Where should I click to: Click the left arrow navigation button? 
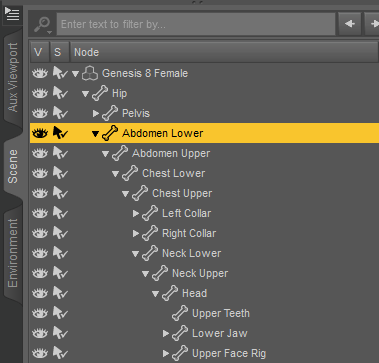pos(350,24)
